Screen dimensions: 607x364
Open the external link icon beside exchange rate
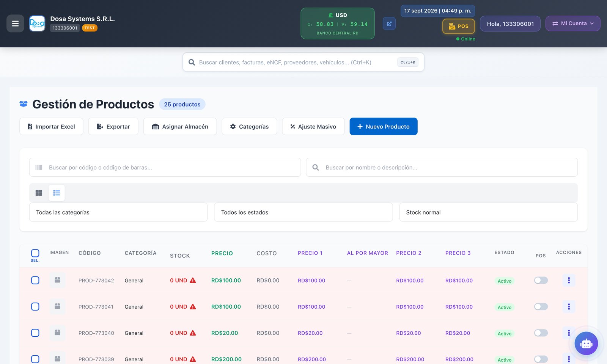click(389, 24)
